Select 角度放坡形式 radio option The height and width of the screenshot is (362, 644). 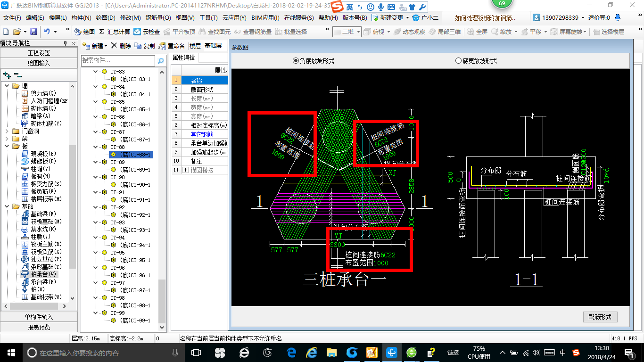tap(314, 61)
